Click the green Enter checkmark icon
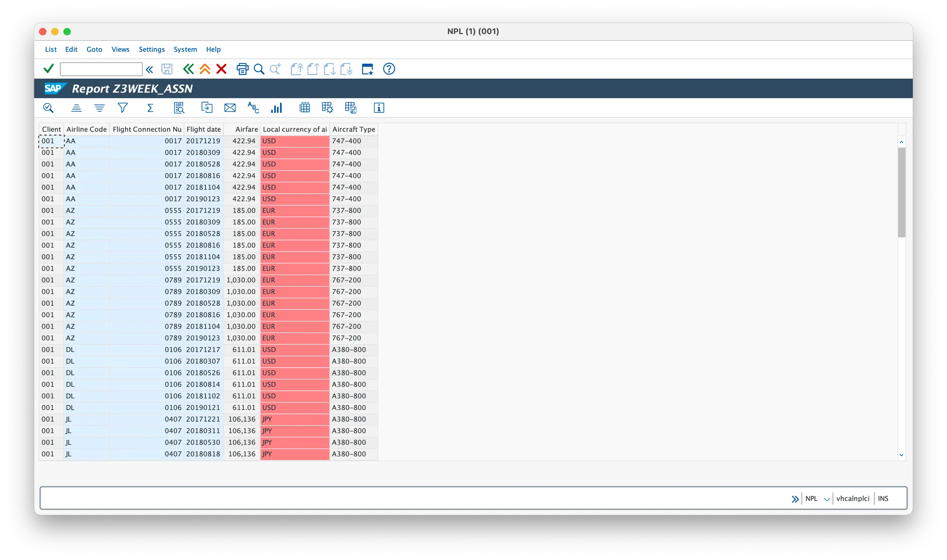 coord(49,69)
